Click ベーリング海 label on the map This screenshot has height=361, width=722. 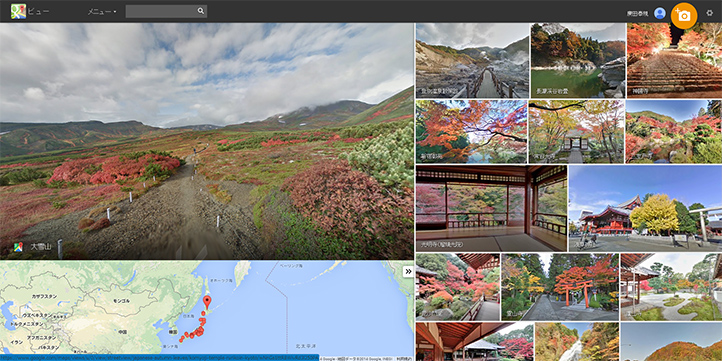(x=291, y=266)
